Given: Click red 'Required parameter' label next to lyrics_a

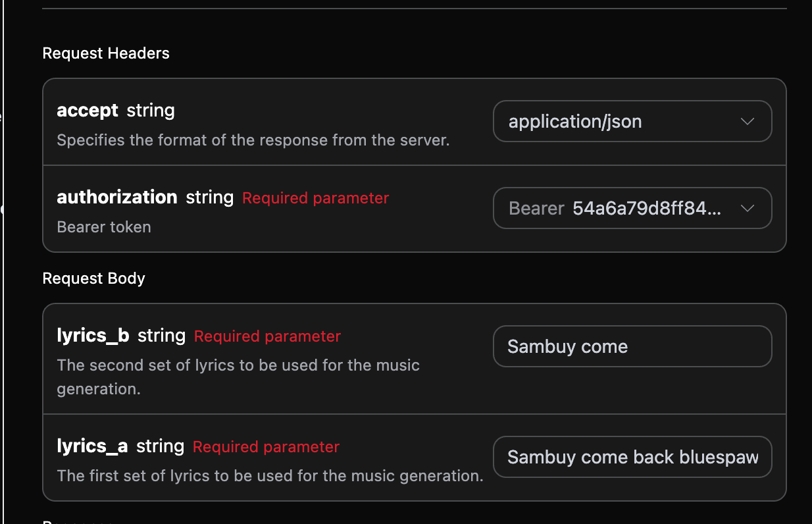Looking at the screenshot, I should point(266,447).
